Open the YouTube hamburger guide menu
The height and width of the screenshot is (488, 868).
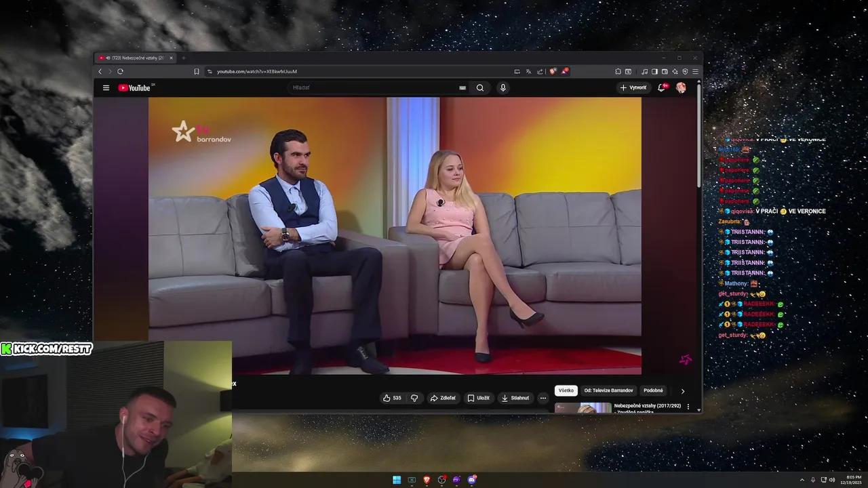coord(106,87)
